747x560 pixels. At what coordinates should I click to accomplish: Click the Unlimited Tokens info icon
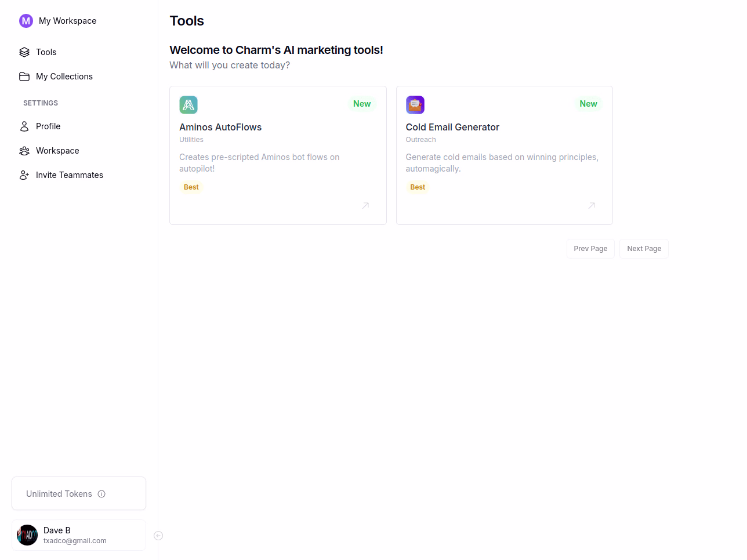click(101, 494)
